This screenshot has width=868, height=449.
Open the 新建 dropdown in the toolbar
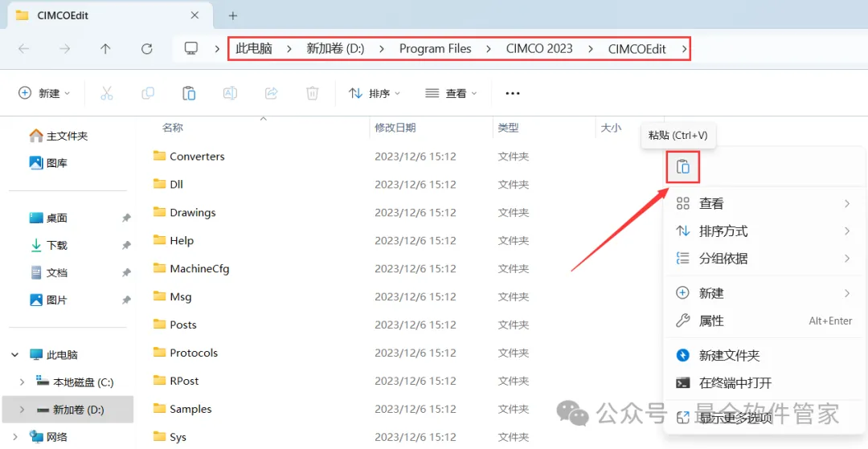coord(44,93)
